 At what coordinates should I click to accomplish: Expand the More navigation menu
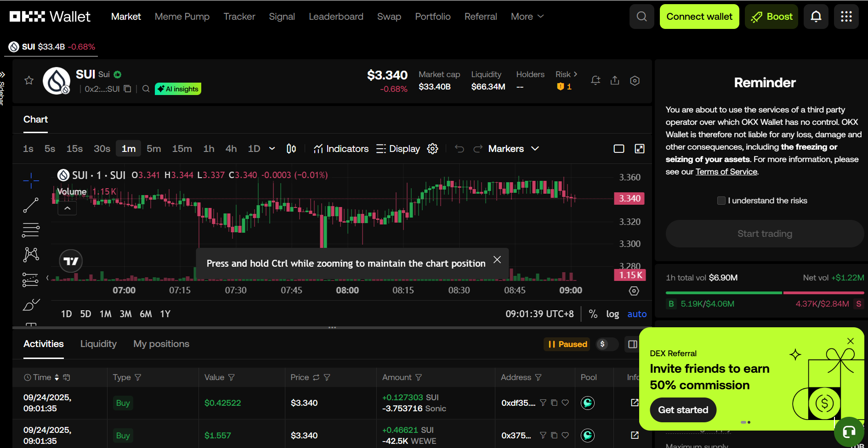(x=527, y=17)
